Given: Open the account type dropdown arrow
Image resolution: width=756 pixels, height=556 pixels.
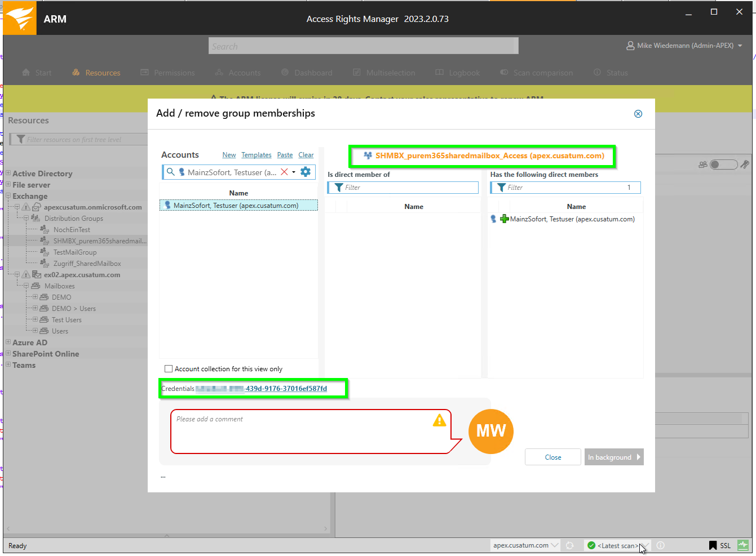Looking at the screenshot, I should 294,172.
